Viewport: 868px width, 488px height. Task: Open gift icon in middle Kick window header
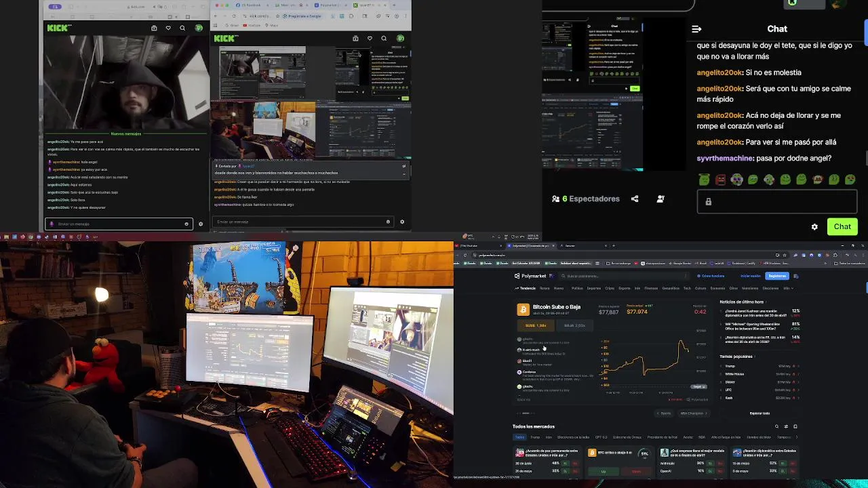[x=355, y=38]
